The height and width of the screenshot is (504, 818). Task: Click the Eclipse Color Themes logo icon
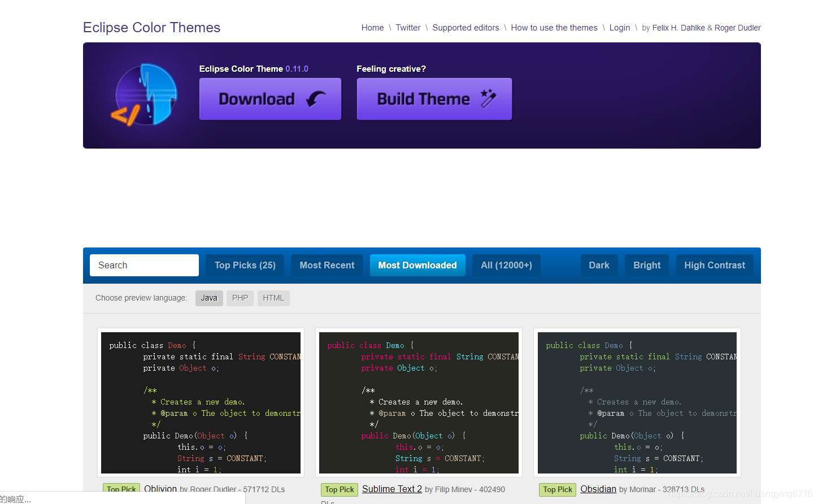145,94
